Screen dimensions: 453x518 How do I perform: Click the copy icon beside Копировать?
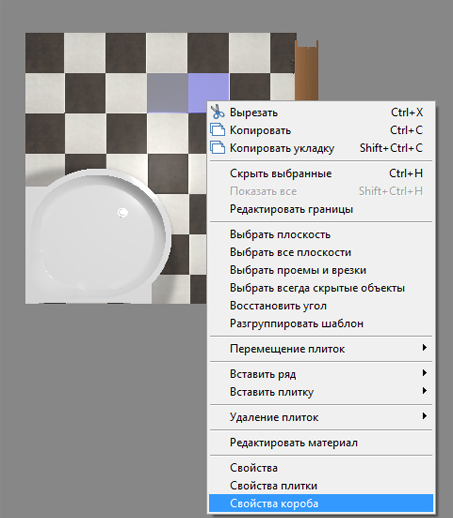(x=218, y=130)
